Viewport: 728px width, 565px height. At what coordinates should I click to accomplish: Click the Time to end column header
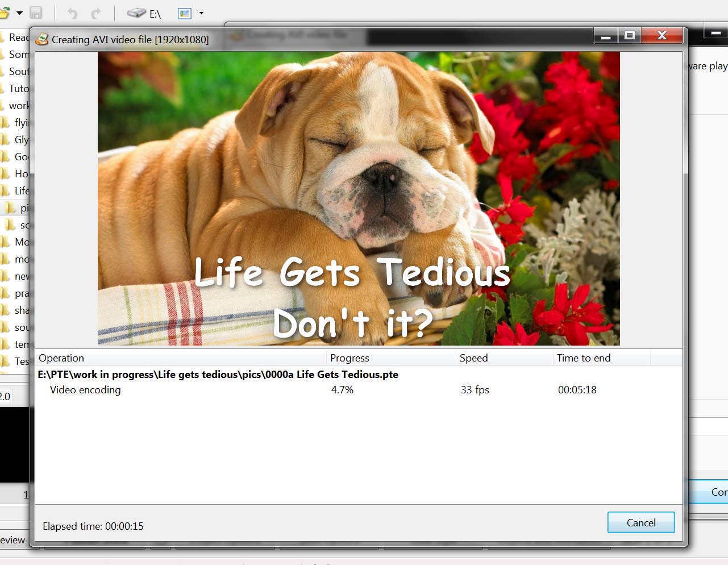pyautogui.click(x=584, y=358)
